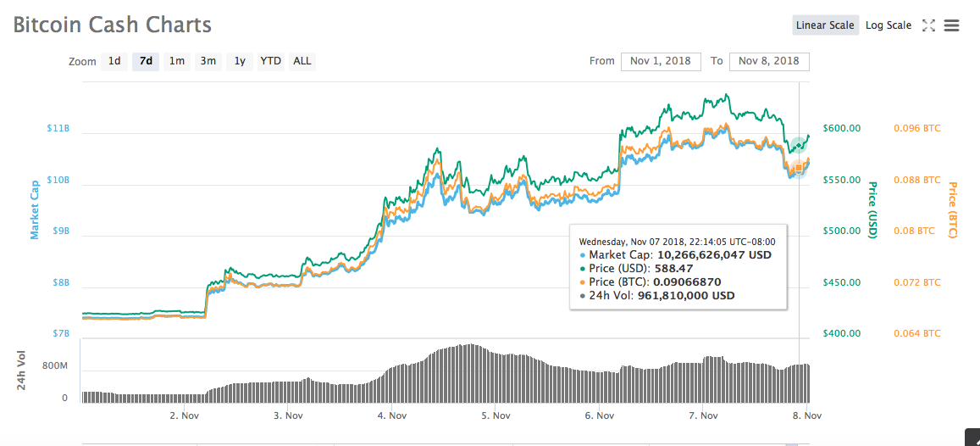
Task: Click tooltip Price (BTC) 0.09066870 line
Action: [x=650, y=282]
